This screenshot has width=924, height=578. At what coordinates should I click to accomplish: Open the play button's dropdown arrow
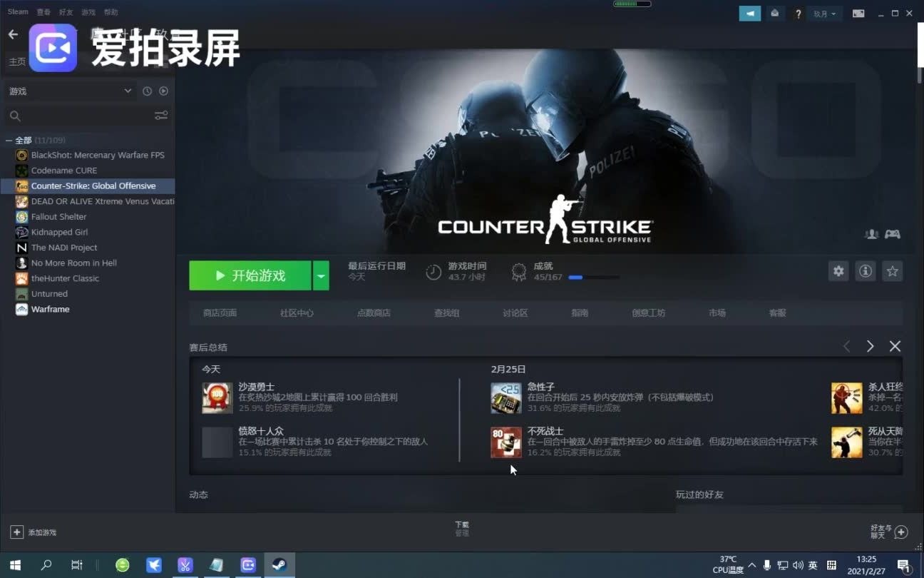point(320,275)
